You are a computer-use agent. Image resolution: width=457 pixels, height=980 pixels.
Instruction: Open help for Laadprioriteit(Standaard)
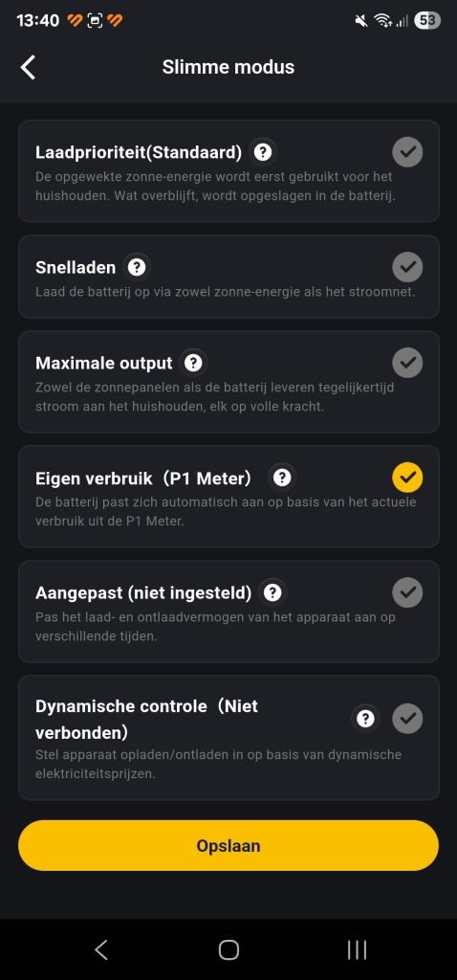(x=264, y=152)
